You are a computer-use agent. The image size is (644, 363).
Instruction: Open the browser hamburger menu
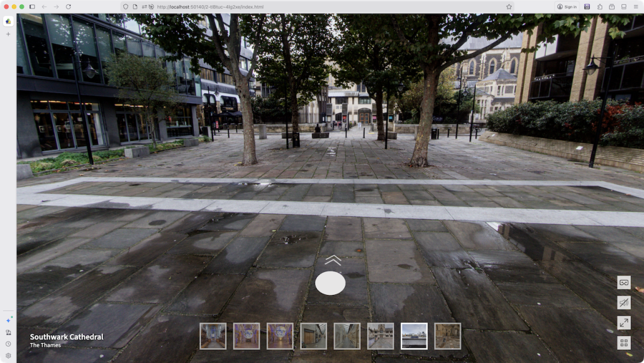coord(636,7)
